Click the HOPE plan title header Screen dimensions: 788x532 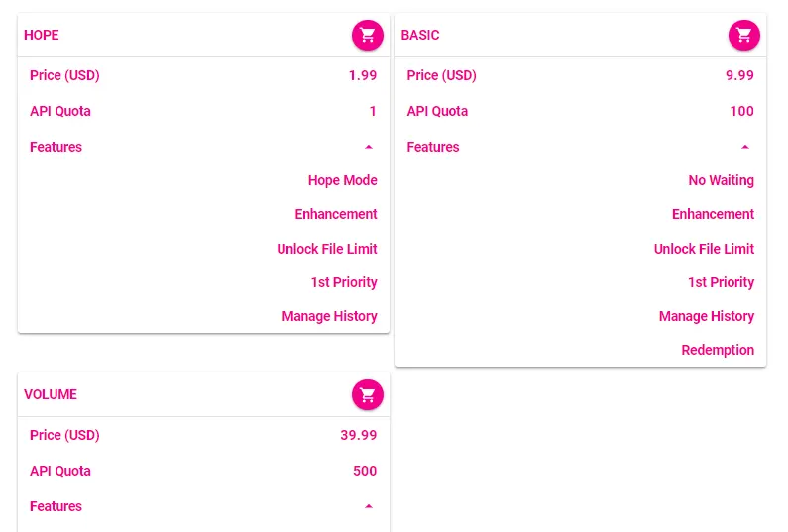(x=42, y=35)
